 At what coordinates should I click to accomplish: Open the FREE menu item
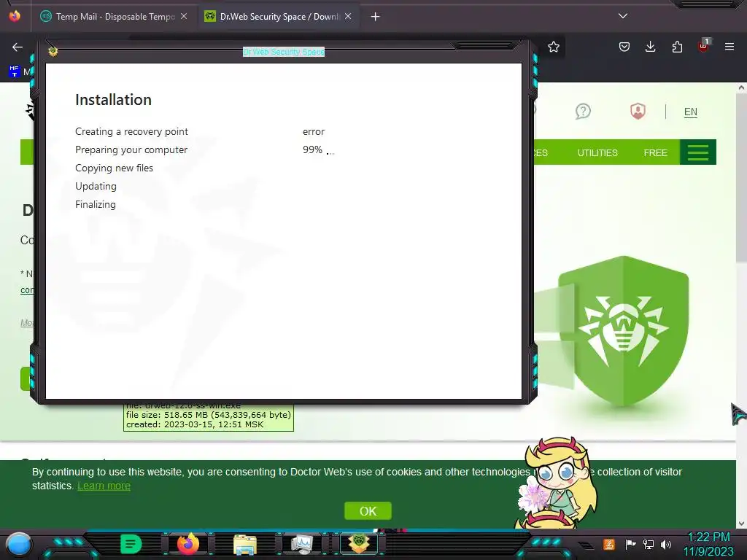coord(655,152)
